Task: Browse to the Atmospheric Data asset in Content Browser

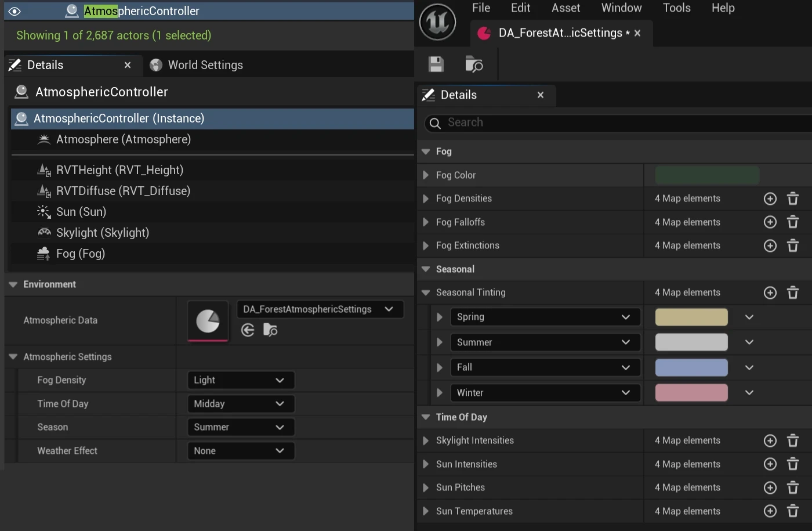Action: [270, 330]
